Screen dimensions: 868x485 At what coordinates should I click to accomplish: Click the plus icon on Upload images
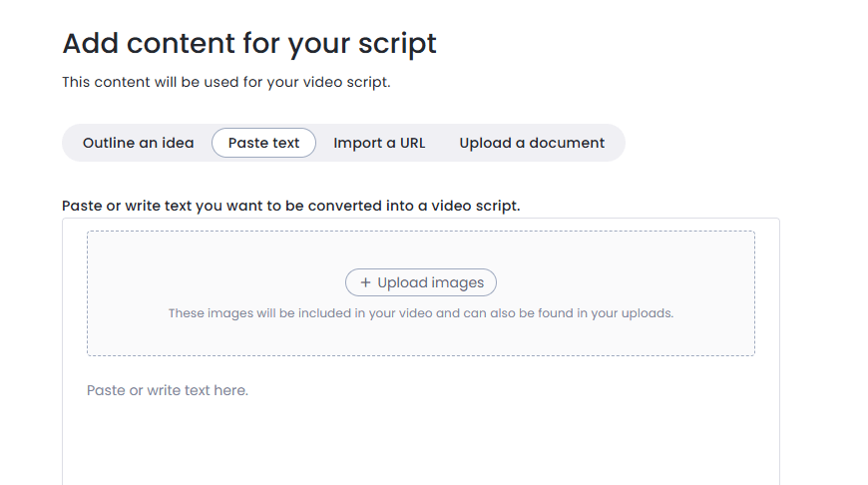coord(365,283)
